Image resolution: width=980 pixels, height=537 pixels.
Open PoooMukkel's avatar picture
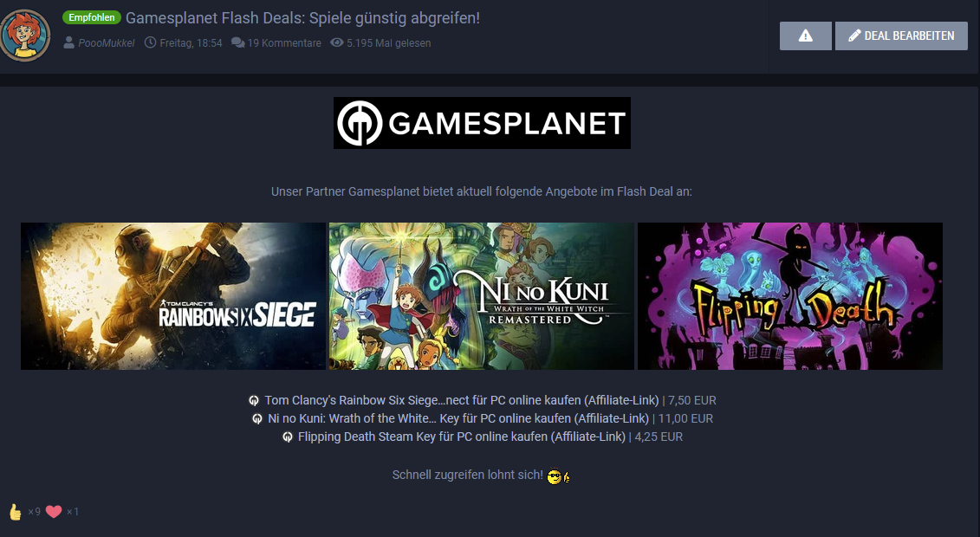pyautogui.click(x=25, y=35)
